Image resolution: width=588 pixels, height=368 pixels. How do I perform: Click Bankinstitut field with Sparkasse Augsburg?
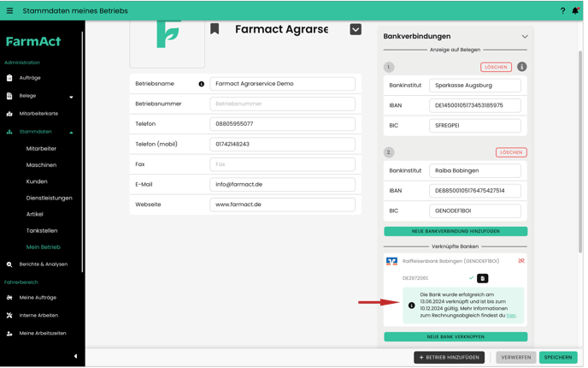click(474, 86)
